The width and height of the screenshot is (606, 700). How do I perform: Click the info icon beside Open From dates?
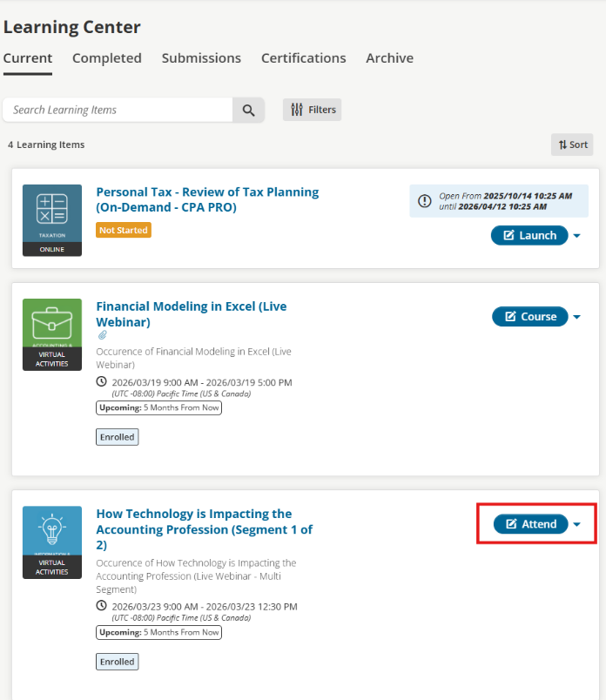(x=425, y=201)
